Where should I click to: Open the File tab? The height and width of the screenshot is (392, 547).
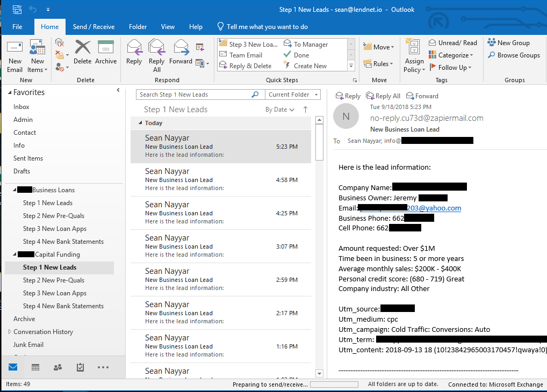17,26
